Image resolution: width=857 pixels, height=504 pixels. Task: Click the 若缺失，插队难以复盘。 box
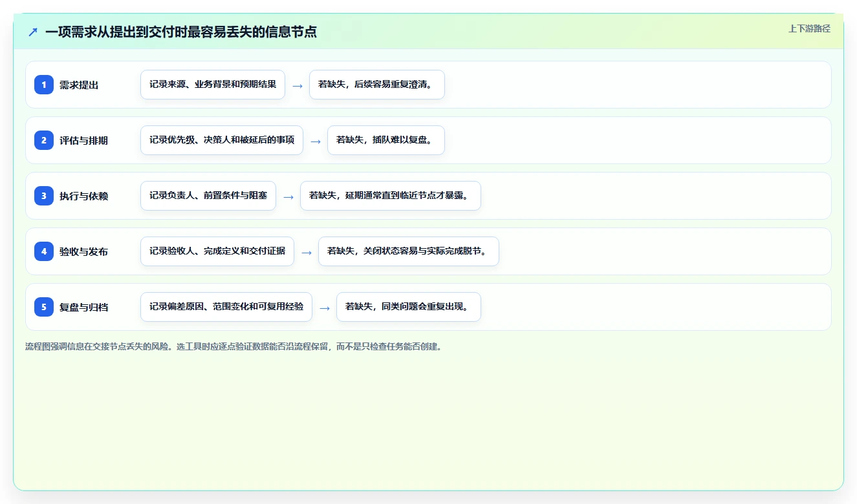[386, 140]
